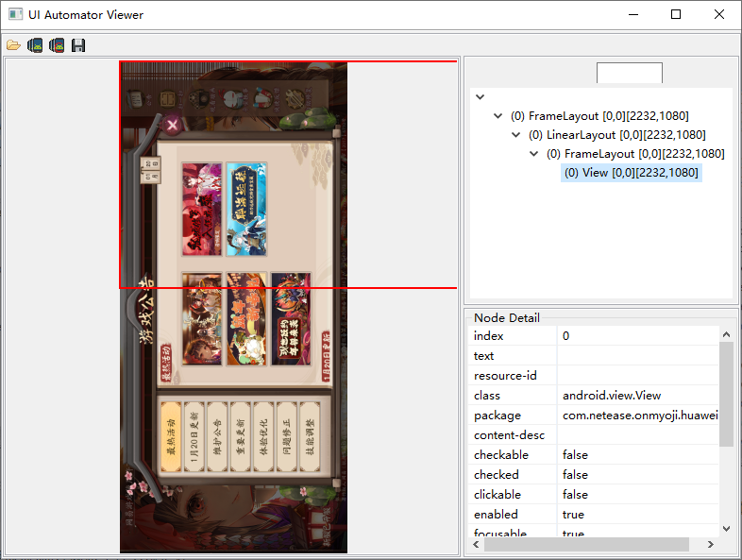Image resolution: width=742 pixels, height=560 pixels.
Task: Click the horizontal scroll left arrow in Node Detail
Action: click(x=476, y=544)
